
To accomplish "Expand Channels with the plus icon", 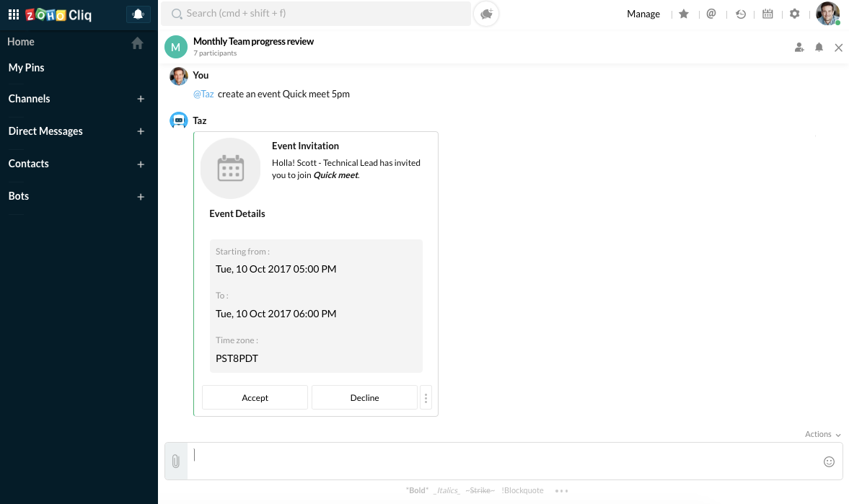I will point(141,99).
